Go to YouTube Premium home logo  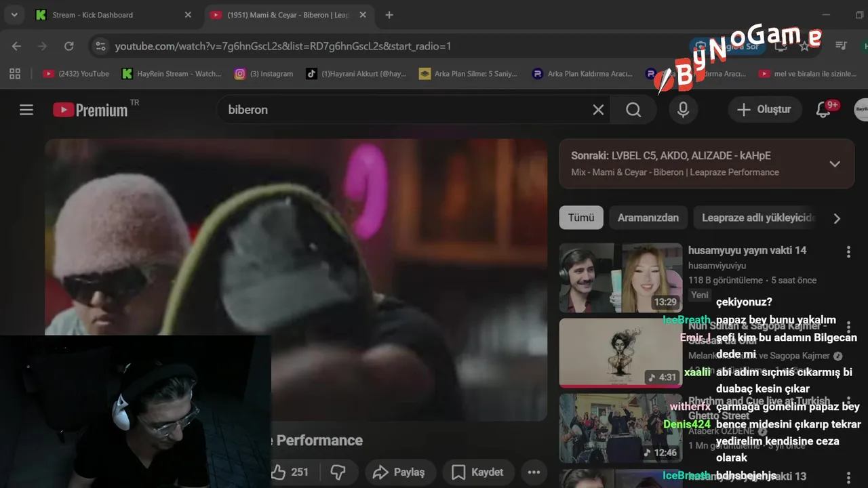click(x=91, y=110)
